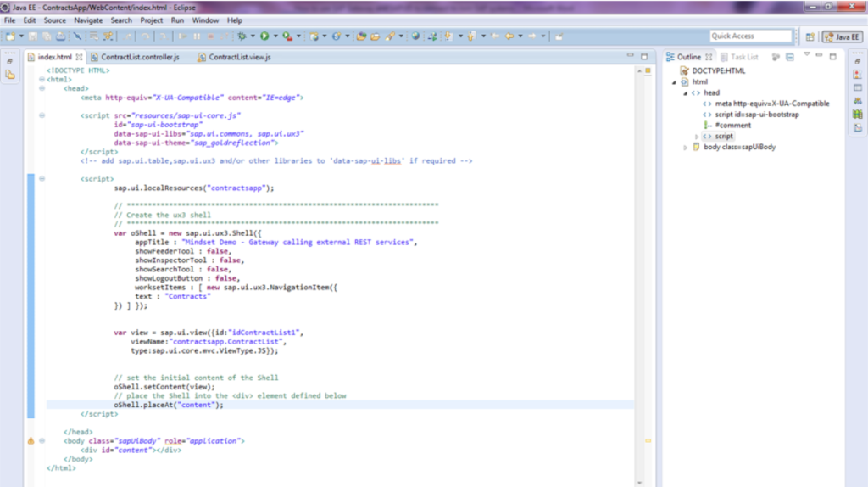
Task: Expand the body class=sapUiBody node
Action: point(685,148)
